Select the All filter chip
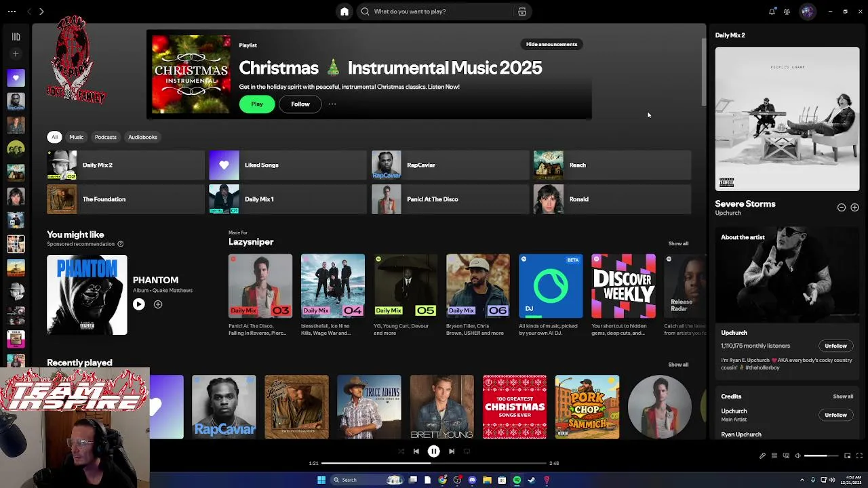This screenshot has height=488, width=868. 55,137
